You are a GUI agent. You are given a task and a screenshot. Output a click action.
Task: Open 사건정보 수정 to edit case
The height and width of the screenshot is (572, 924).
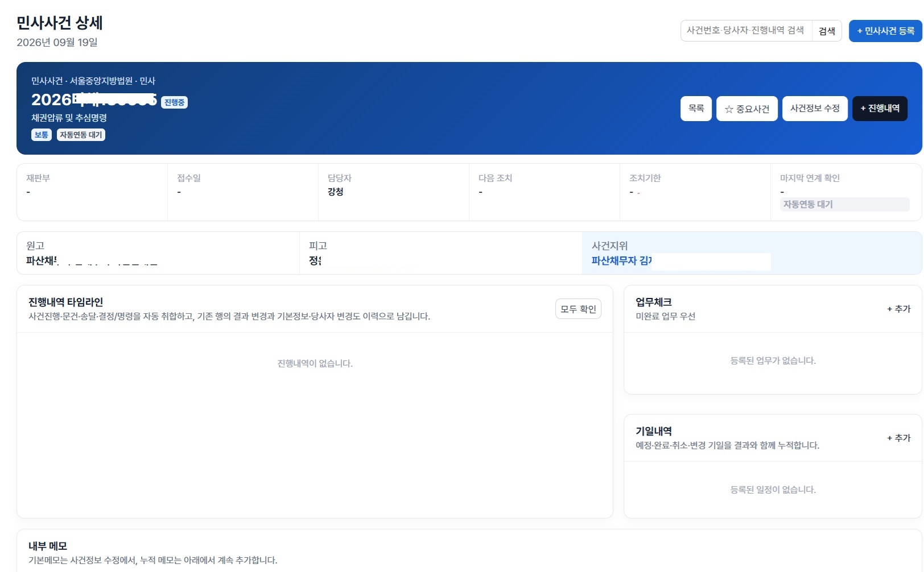coord(815,109)
